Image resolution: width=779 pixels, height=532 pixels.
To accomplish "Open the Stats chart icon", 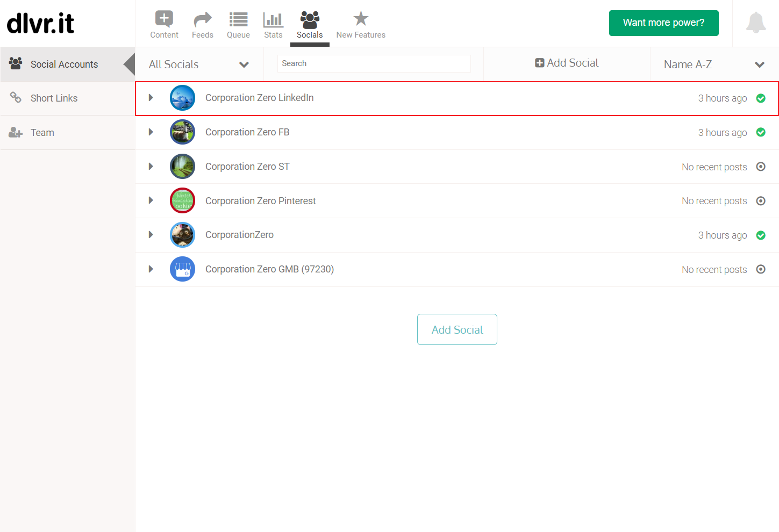I will 273,20.
